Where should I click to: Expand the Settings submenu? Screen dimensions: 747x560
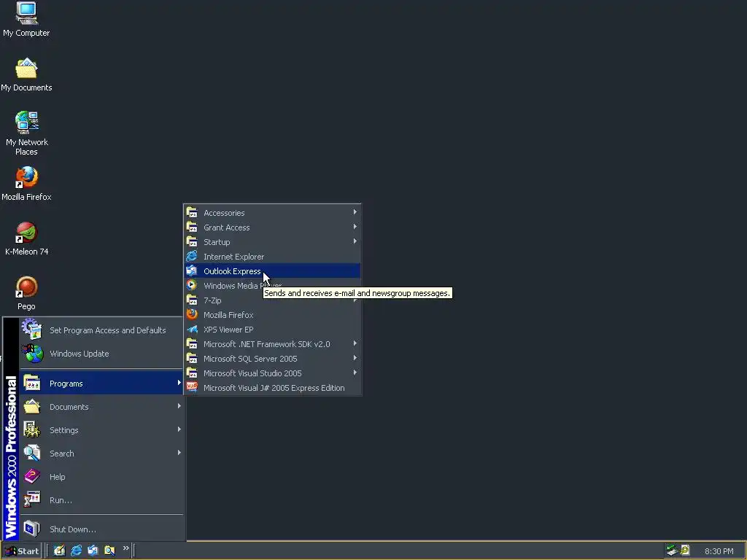coord(101,430)
